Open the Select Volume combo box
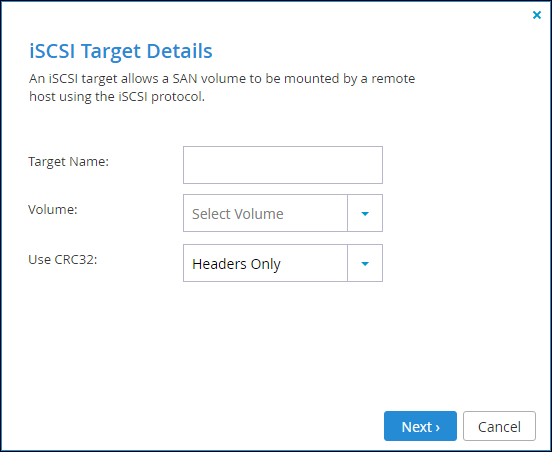Image resolution: width=552 pixels, height=452 pixels. click(283, 213)
